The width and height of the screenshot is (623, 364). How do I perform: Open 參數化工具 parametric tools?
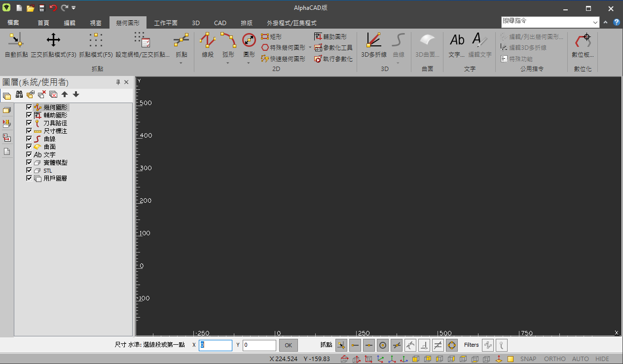[333, 48]
